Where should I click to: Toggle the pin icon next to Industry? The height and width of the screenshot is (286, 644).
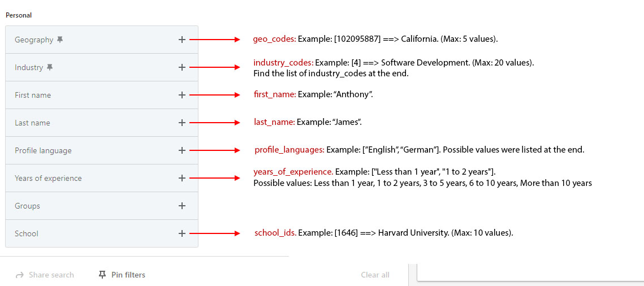[x=50, y=67]
